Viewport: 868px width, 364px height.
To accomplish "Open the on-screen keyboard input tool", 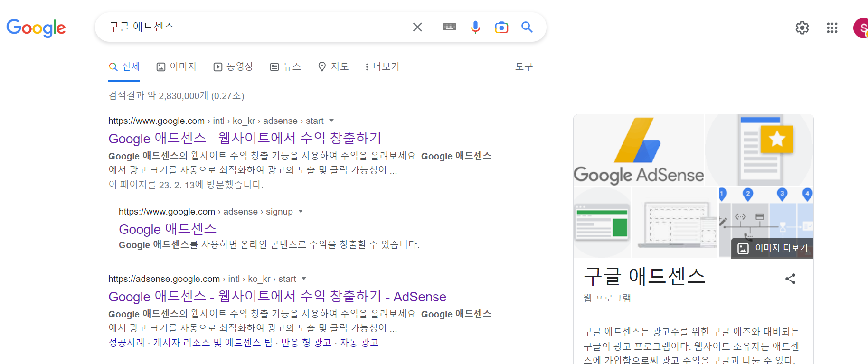I will (450, 27).
